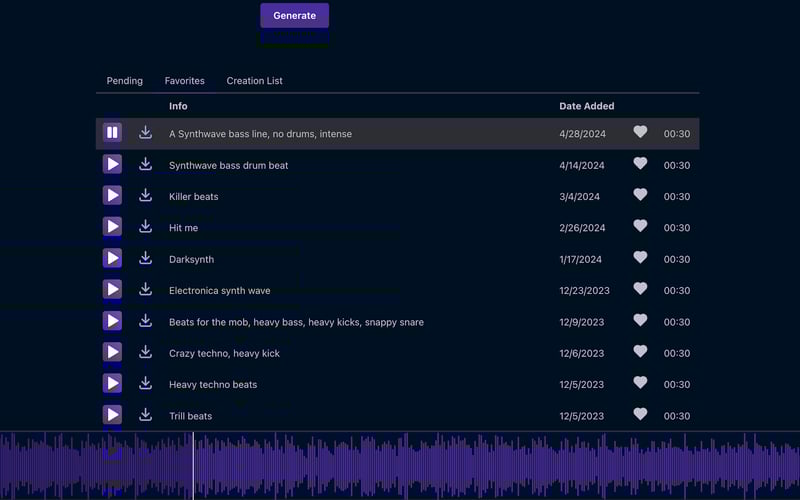Click the Date Added column header
Image resolution: width=800 pixels, height=500 pixels.
pyautogui.click(x=587, y=106)
